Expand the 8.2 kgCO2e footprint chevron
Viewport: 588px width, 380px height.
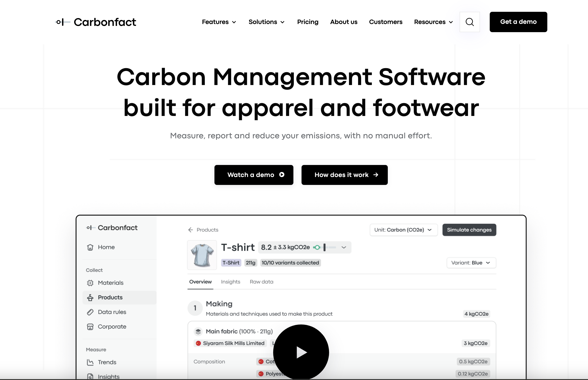[344, 248]
